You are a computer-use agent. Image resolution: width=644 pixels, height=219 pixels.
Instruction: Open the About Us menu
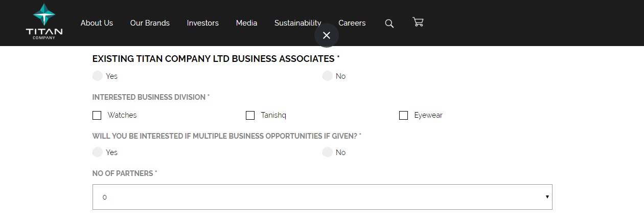[x=97, y=23]
